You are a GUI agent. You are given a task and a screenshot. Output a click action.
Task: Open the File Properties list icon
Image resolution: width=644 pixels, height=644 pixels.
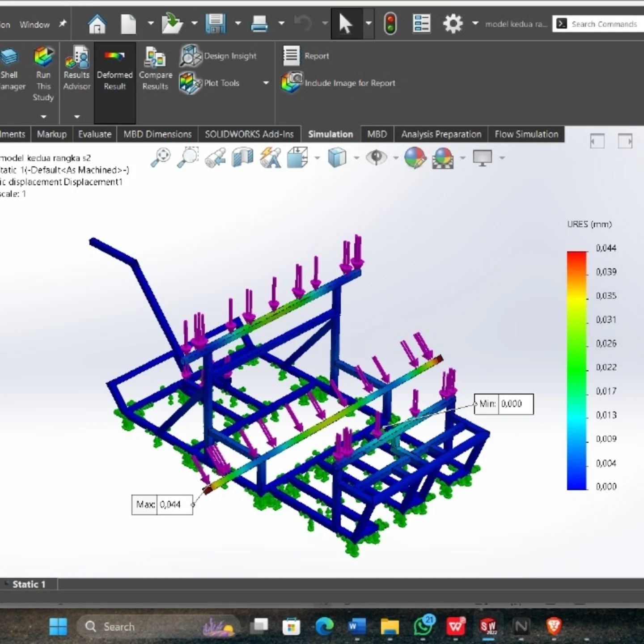tap(421, 24)
